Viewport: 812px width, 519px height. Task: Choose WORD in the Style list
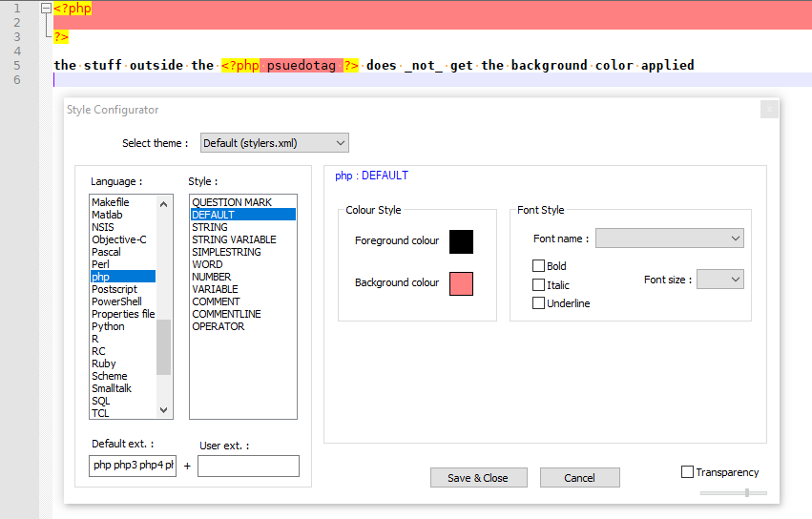point(243,264)
